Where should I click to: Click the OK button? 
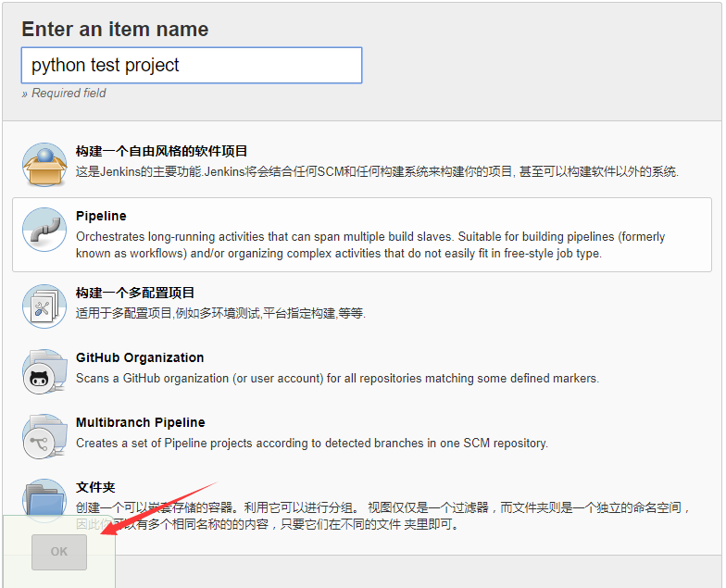tap(59, 552)
